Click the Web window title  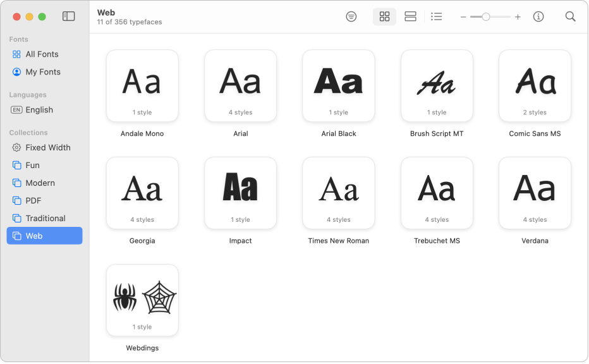coord(106,13)
